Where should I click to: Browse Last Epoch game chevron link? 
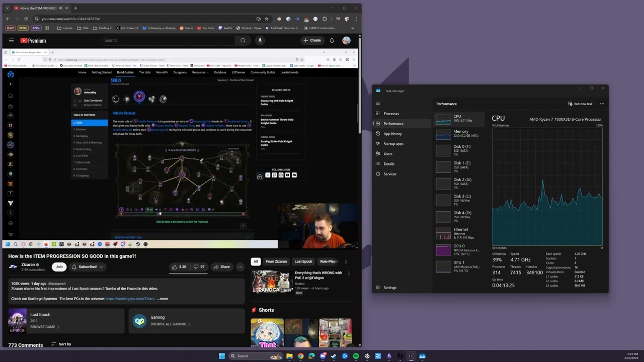click(x=45, y=327)
